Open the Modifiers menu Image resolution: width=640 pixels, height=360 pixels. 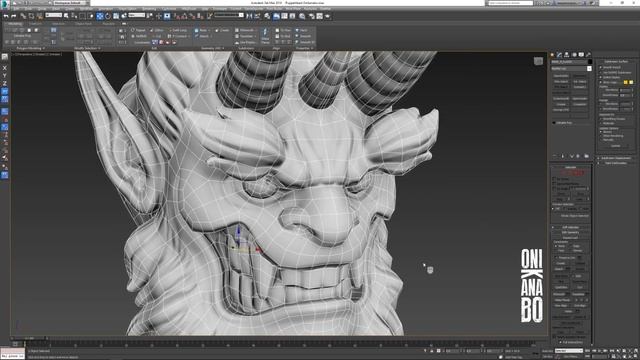(86, 9)
